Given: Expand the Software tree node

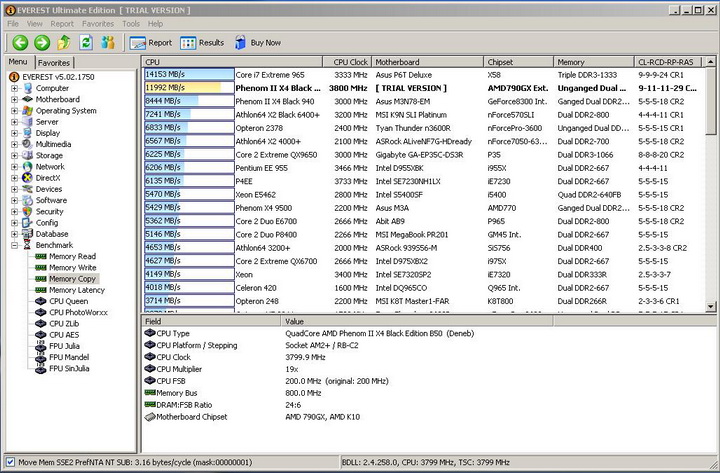Looking at the screenshot, I should click(x=14, y=200).
